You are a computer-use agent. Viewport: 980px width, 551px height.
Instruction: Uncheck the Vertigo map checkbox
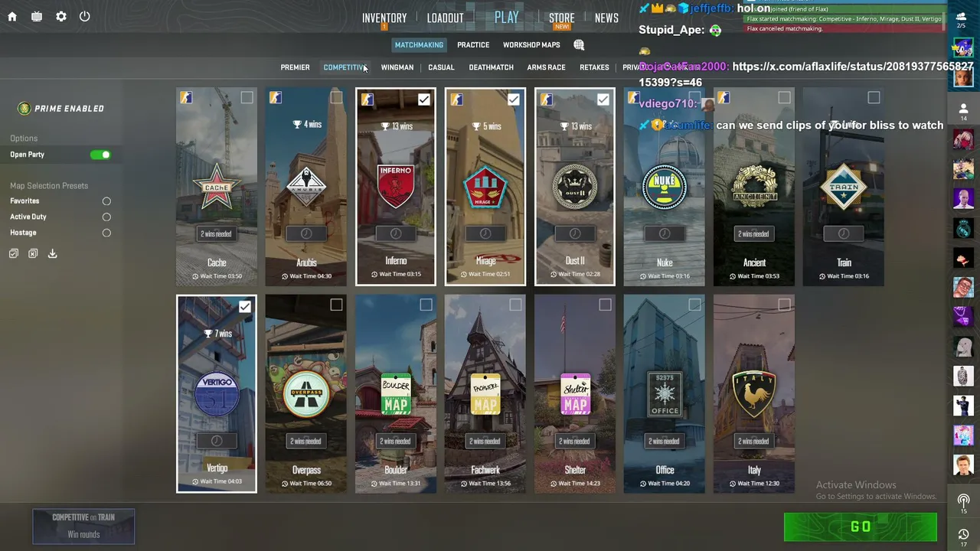pos(244,307)
